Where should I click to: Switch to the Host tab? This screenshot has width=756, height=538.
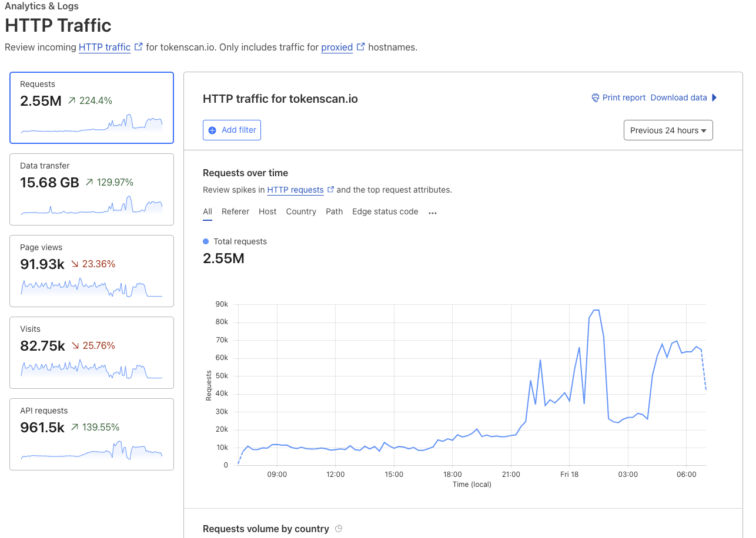point(267,211)
